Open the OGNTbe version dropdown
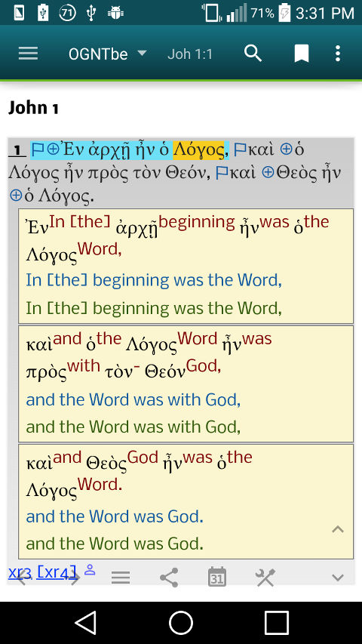 pos(108,54)
